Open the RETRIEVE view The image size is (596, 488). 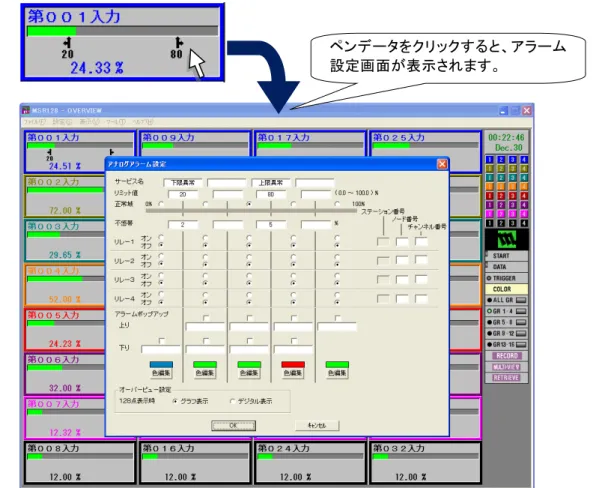point(507,378)
